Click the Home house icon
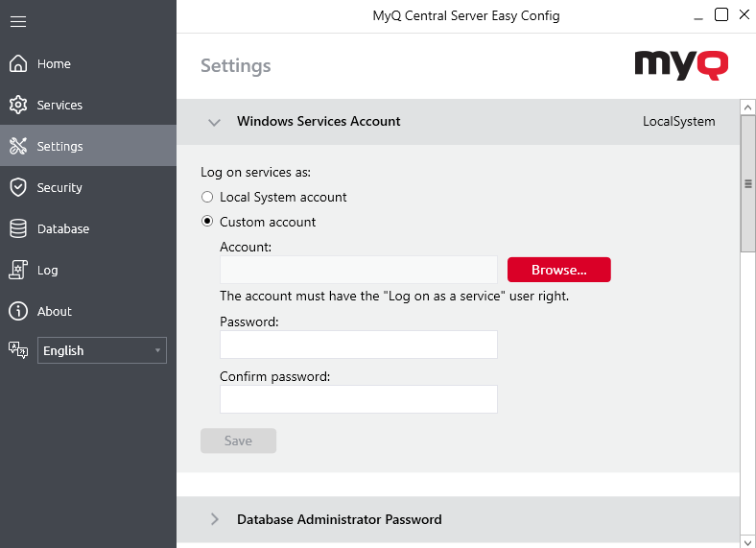 coord(18,64)
